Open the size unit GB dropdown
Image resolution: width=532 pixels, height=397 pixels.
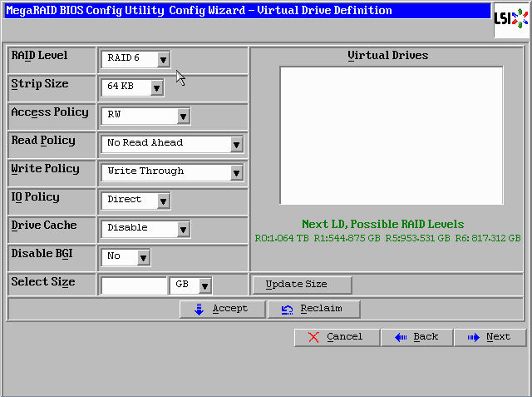click(204, 285)
